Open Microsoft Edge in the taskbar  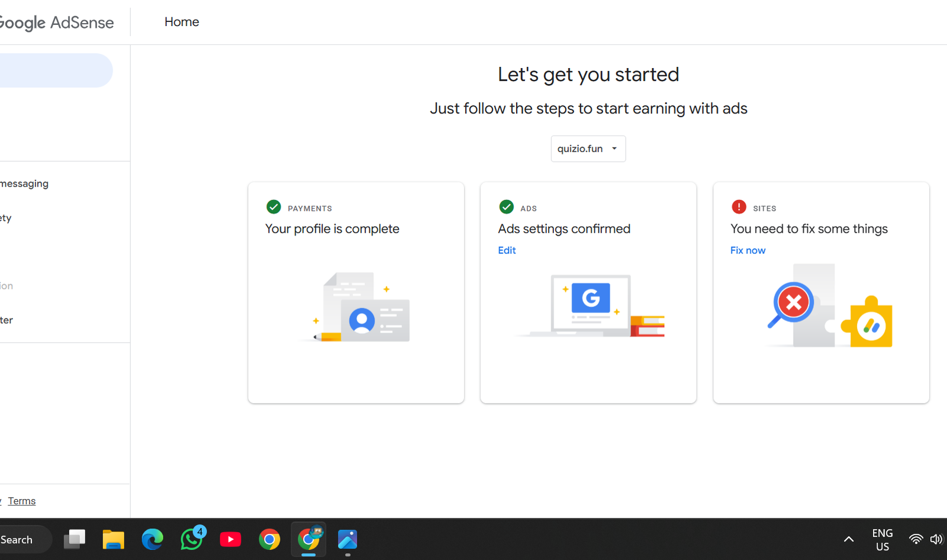click(152, 539)
